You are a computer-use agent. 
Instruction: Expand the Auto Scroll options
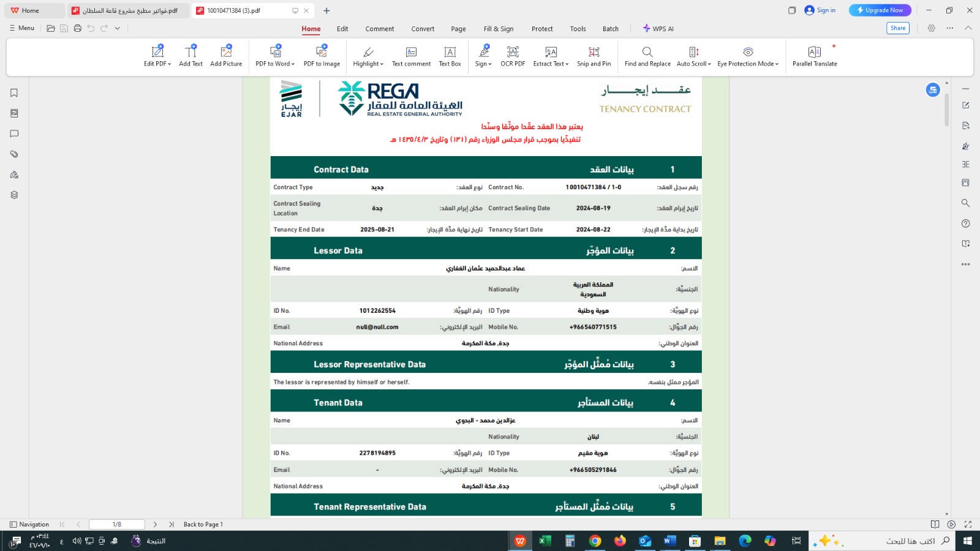(709, 64)
